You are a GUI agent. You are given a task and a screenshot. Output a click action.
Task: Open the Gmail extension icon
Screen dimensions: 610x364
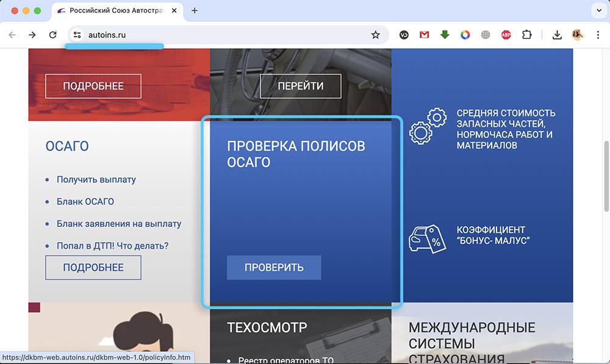(x=424, y=35)
